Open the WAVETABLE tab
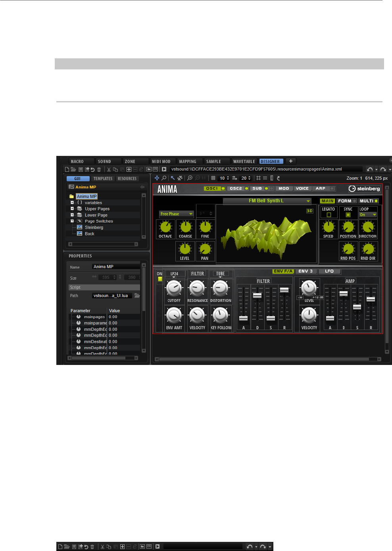Screen dimensions: 392x551 [x=244, y=161]
